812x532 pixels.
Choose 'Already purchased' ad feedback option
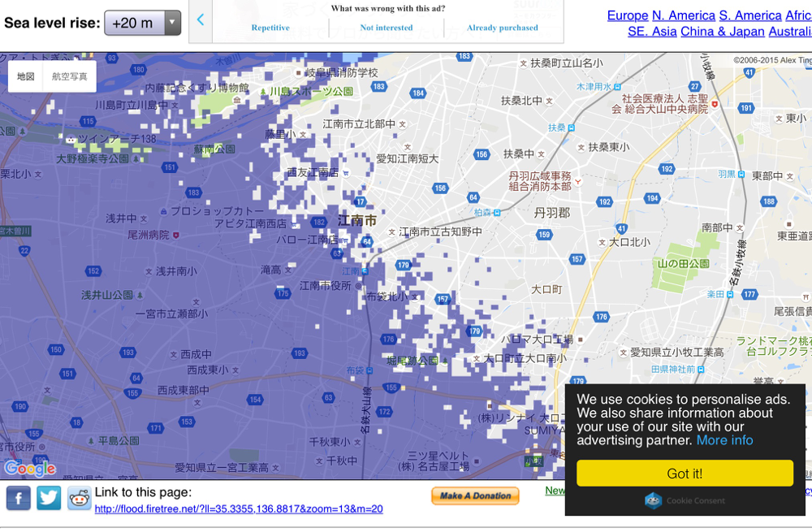(502, 28)
